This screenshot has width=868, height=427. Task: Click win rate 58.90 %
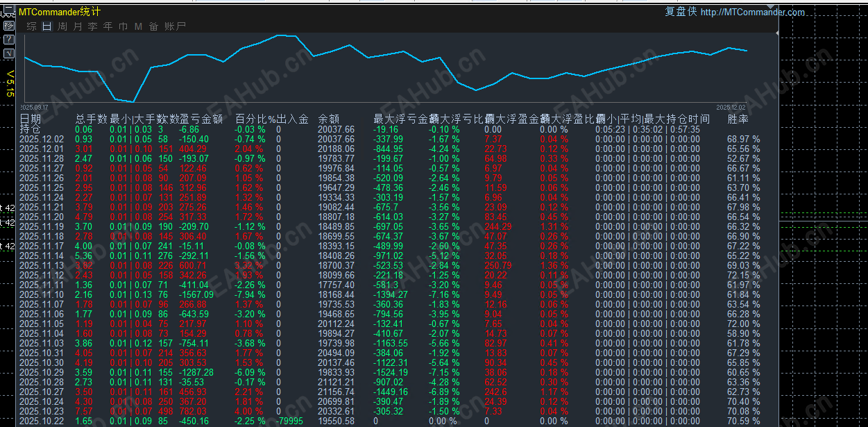(x=744, y=334)
